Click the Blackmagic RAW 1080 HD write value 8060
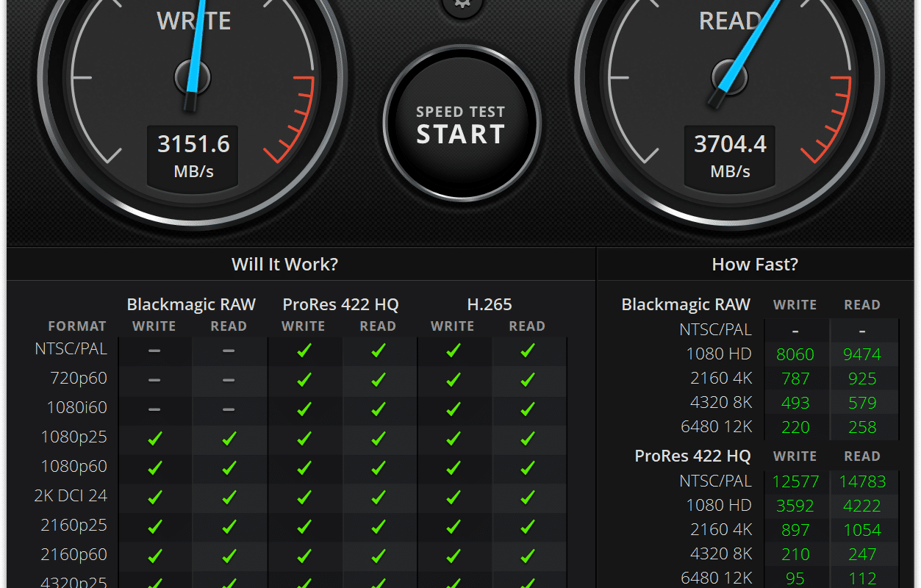921x588 pixels. 795,354
